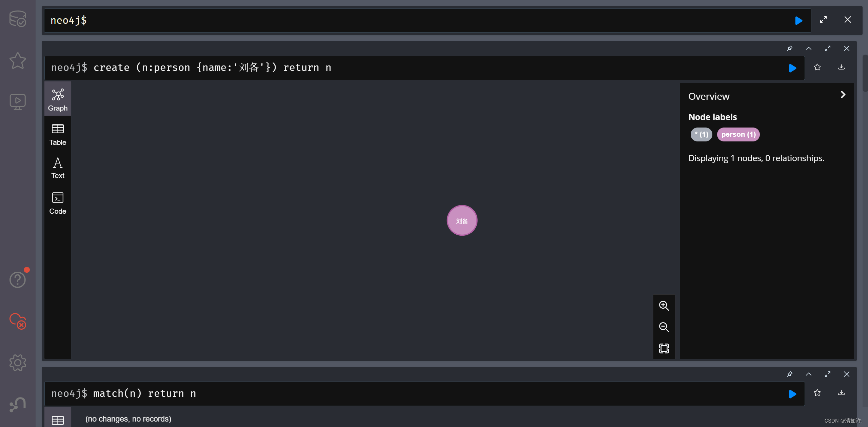Select the 刘备 person node
Screen dimensions: 868x427
pos(462,220)
